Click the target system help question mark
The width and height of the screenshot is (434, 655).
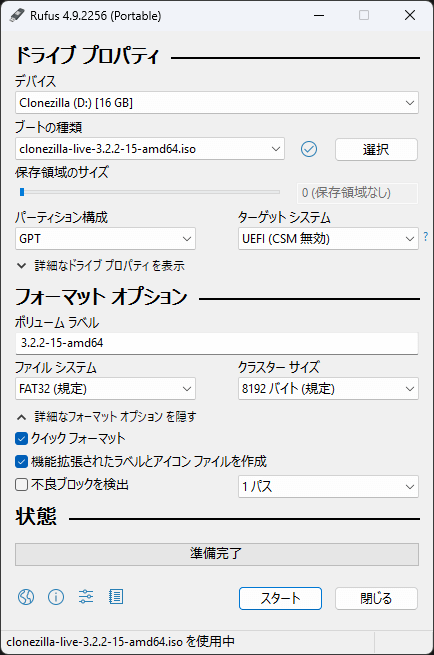(426, 236)
